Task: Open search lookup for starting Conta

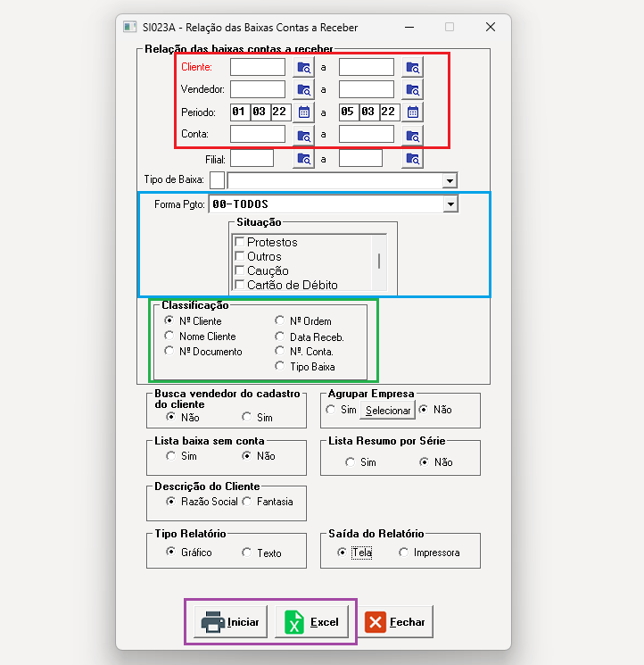Action: click(x=304, y=136)
